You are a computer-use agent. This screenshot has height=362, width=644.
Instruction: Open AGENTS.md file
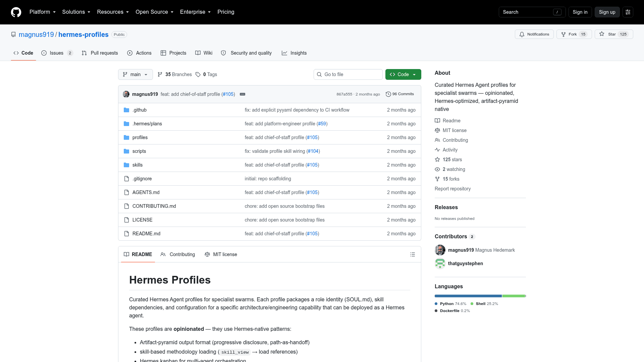point(146,192)
